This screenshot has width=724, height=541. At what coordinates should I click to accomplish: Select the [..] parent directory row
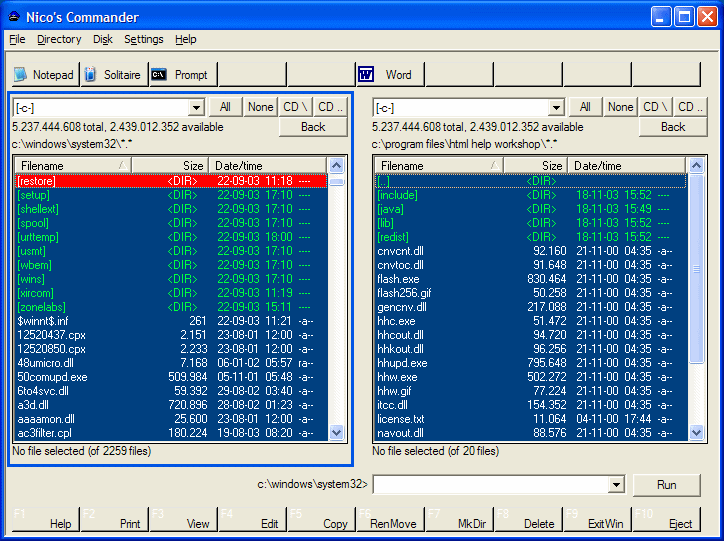531,180
